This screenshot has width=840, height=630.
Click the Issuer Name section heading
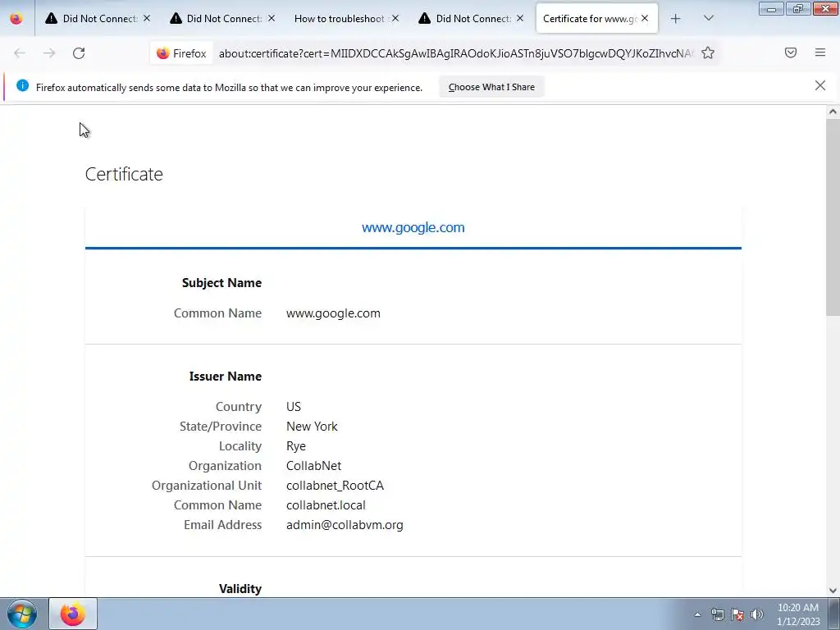(x=226, y=377)
